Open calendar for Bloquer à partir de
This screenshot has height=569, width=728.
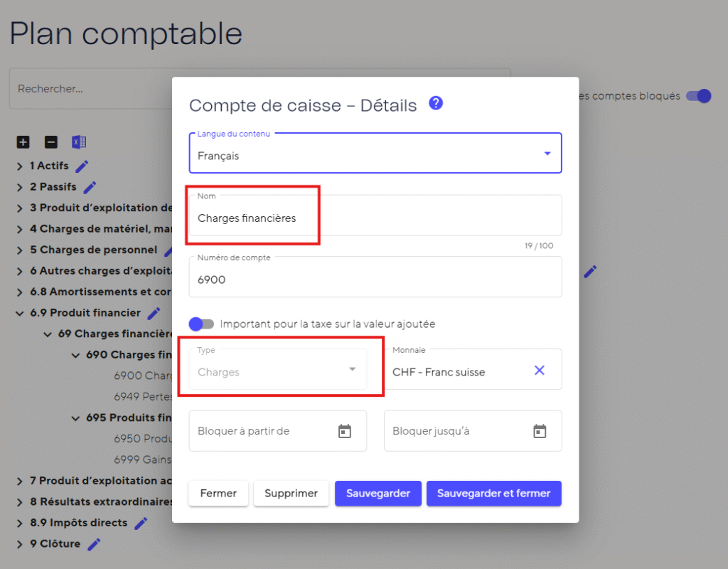coord(345,431)
